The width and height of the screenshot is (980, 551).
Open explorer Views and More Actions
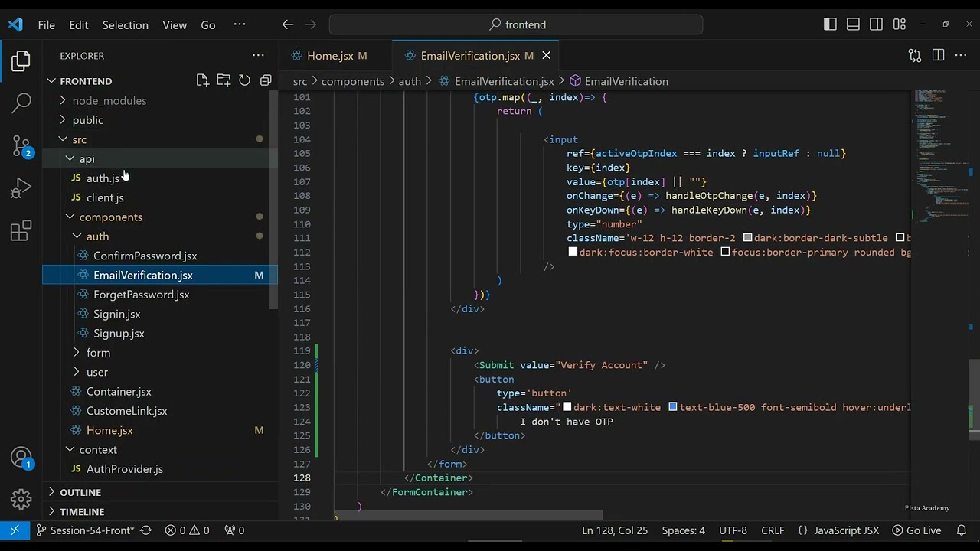pyautogui.click(x=258, y=55)
